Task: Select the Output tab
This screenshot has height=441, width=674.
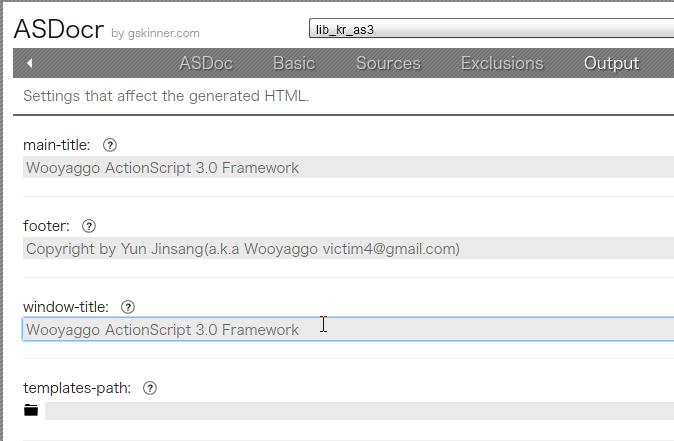Action: 611,64
